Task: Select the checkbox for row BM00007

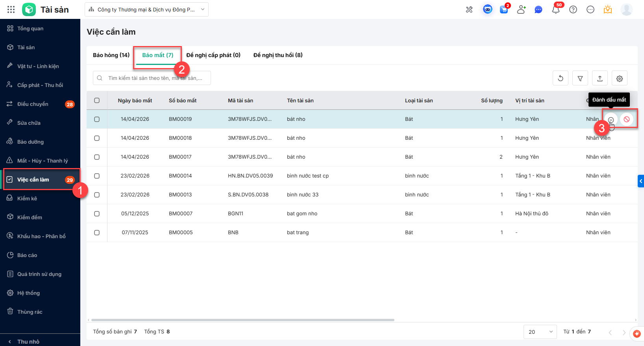Action: click(x=97, y=214)
